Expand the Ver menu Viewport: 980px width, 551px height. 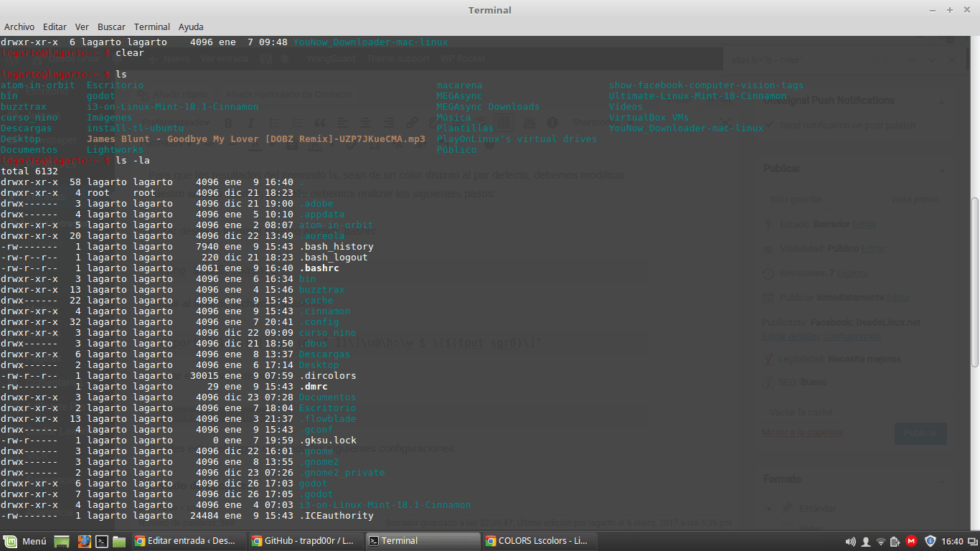82,27
